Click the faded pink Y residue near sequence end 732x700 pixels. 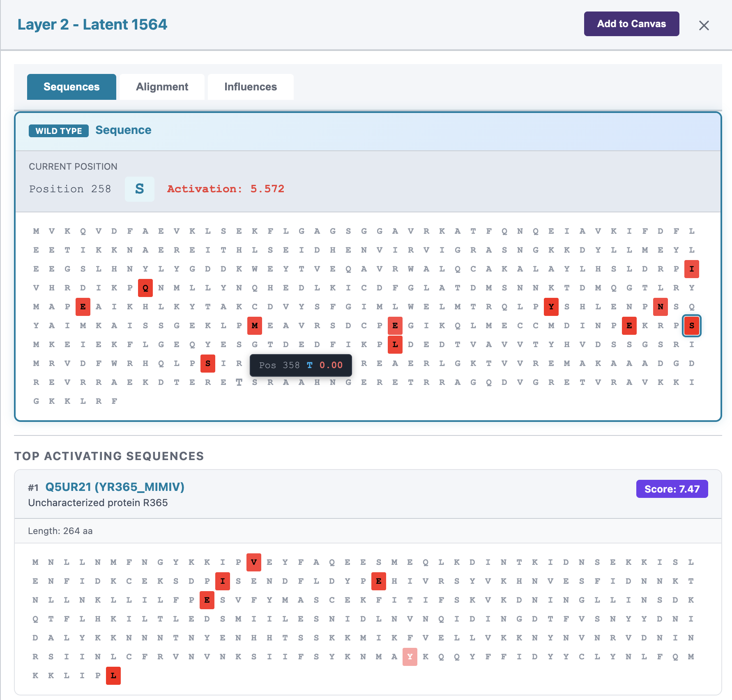[410, 657]
